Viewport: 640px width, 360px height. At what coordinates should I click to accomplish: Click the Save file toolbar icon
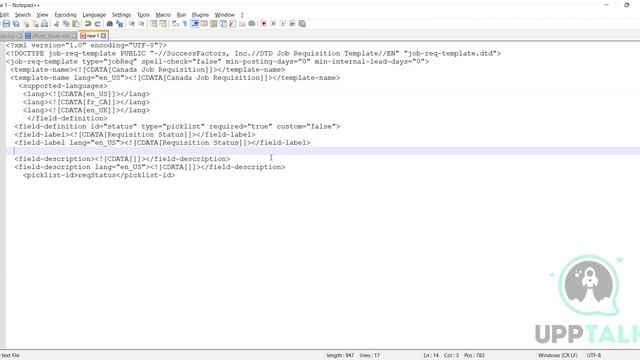6,24
